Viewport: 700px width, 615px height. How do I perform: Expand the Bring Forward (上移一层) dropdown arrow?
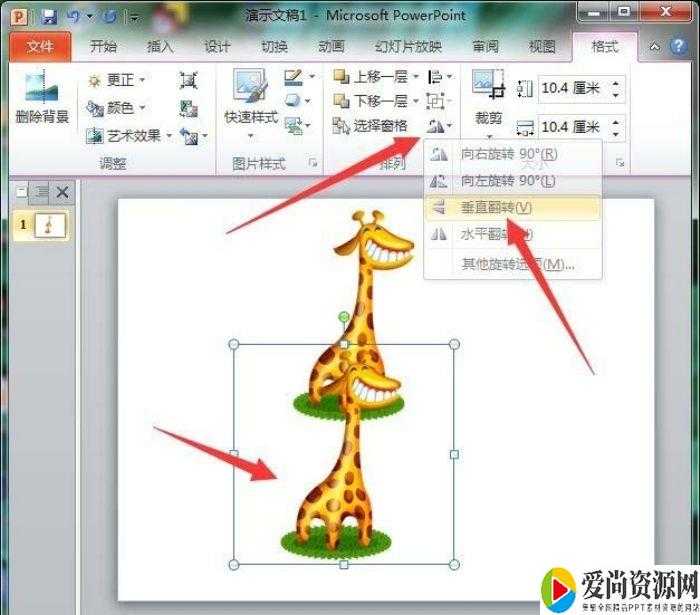(x=416, y=77)
